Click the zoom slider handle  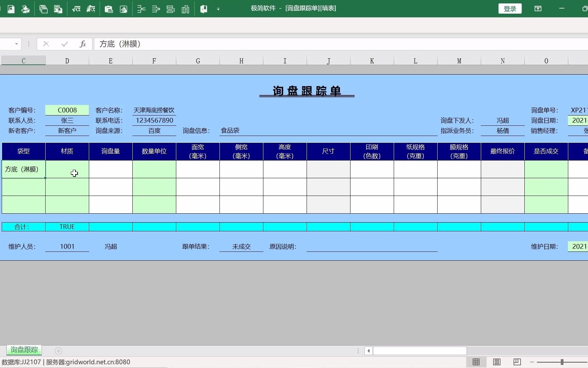(x=562, y=362)
